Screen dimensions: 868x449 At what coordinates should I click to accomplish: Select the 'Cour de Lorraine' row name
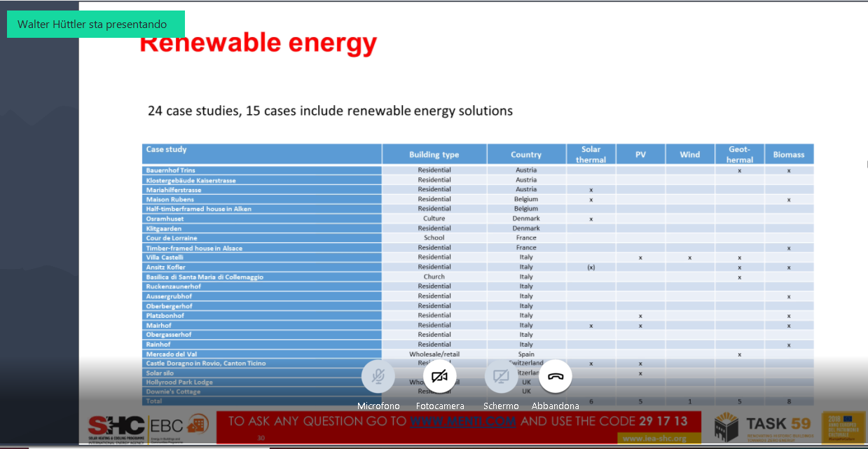[x=171, y=238]
